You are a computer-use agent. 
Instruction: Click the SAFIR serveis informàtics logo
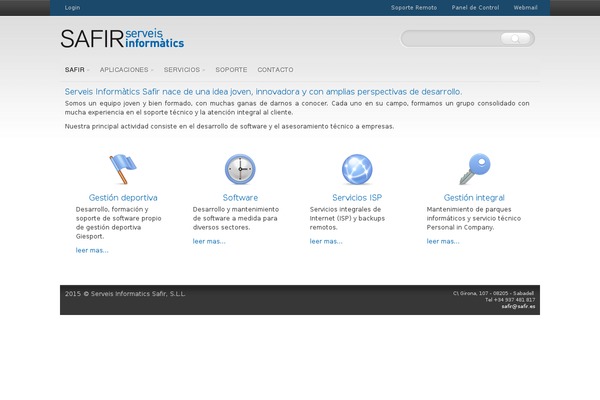tap(122, 39)
